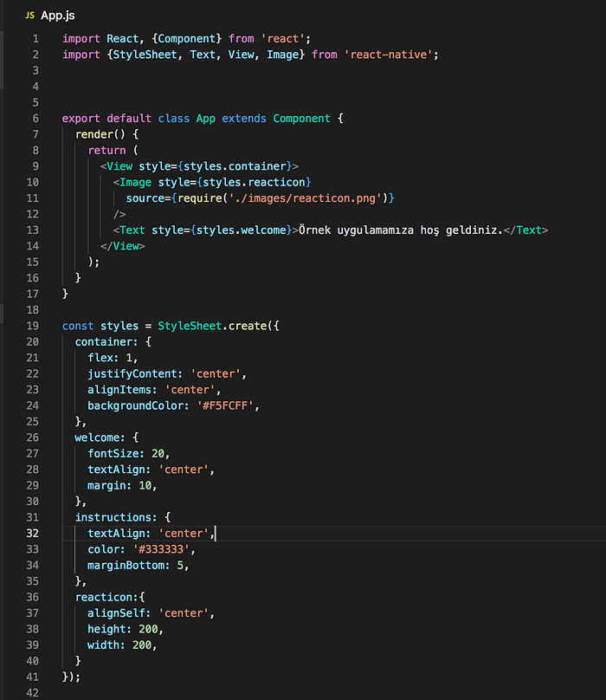The height and width of the screenshot is (700, 606).
Task: Click the alignItems property
Action: click(123, 390)
